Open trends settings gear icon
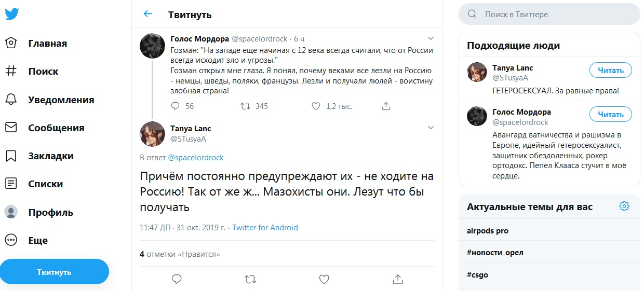Image resolution: width=644 pixels, height=291 pixels. [x=624, y=206]
